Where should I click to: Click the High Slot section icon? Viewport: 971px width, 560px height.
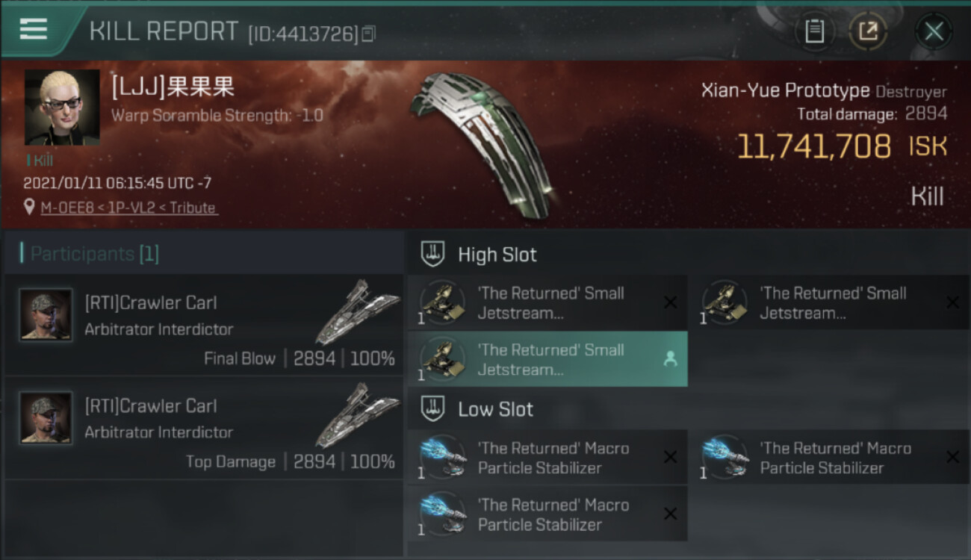[434, 255]
